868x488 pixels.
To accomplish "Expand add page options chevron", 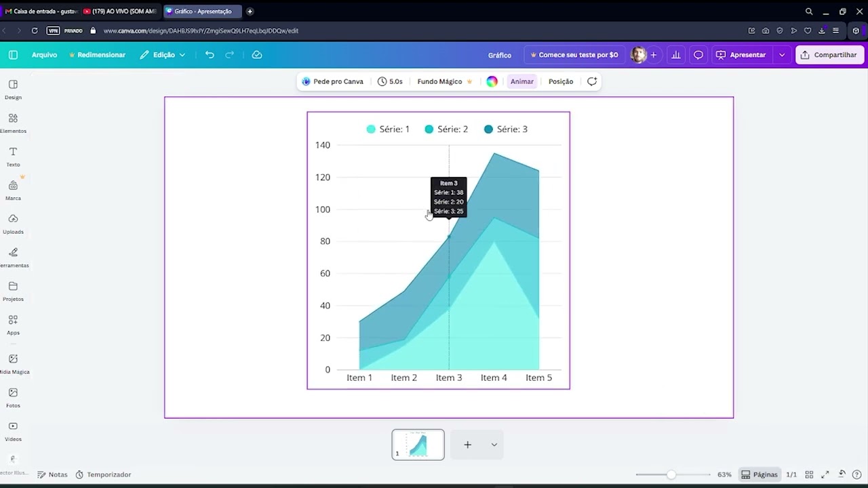I will pos(494,445).
